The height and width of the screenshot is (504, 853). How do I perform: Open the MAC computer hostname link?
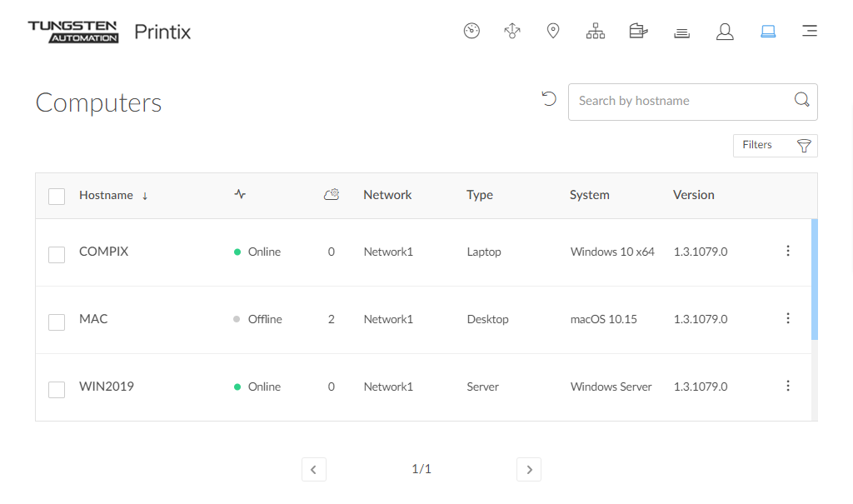(x=93, y=319)
